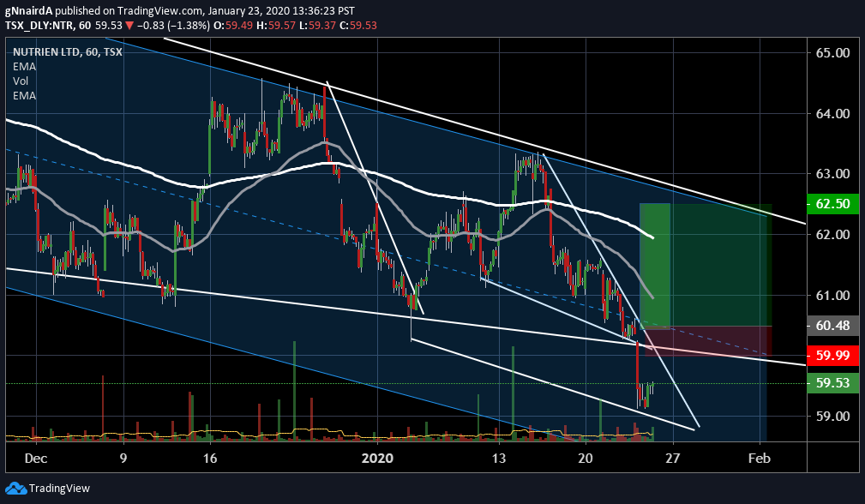
Task: Click the O:59.49 open value
Action: (233, 26)
